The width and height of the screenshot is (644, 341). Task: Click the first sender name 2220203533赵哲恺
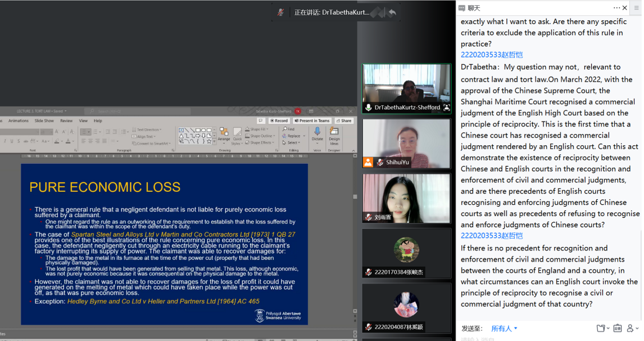click(492, 55)
